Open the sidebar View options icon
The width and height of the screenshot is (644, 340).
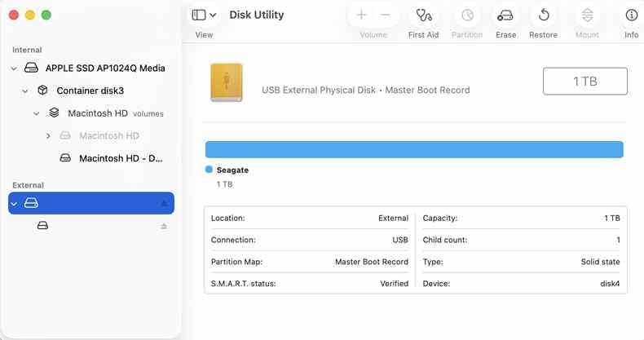click(x=199, y=15)
